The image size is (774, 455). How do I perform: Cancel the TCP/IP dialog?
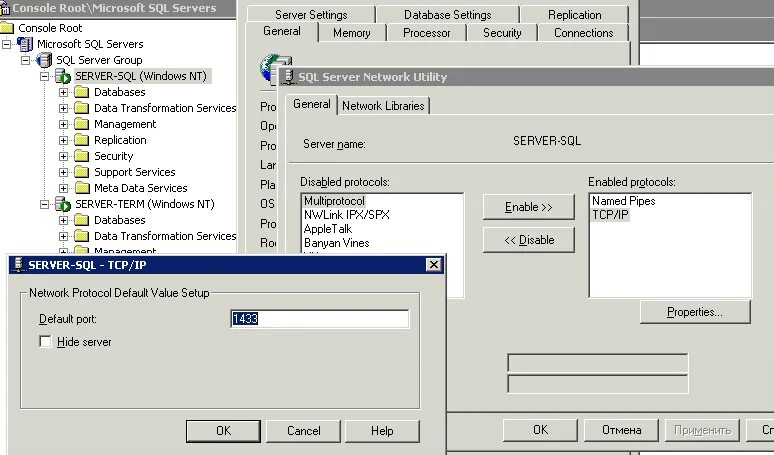click(303, 431)
